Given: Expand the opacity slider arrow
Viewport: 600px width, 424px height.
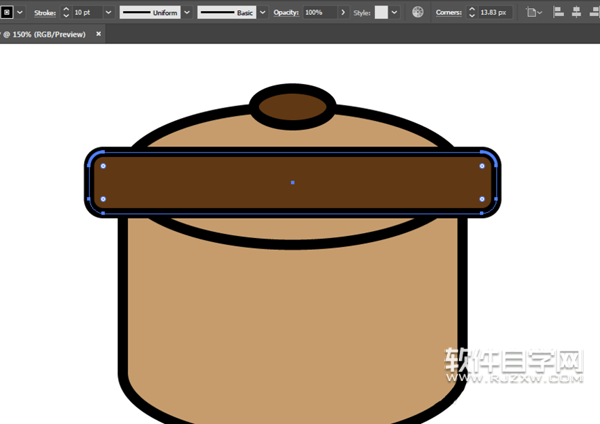Looking at the screenshot, I should tap(343, 12).
